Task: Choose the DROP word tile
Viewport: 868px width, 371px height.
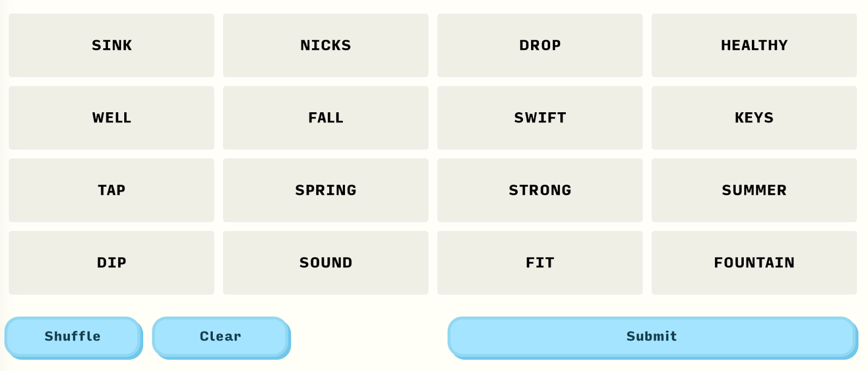Action: click(540, 46)
